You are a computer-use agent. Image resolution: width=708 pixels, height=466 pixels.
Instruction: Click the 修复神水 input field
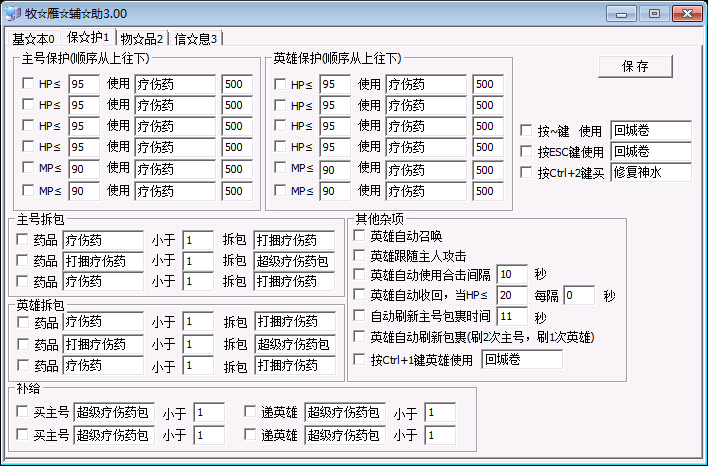(651, 172)
